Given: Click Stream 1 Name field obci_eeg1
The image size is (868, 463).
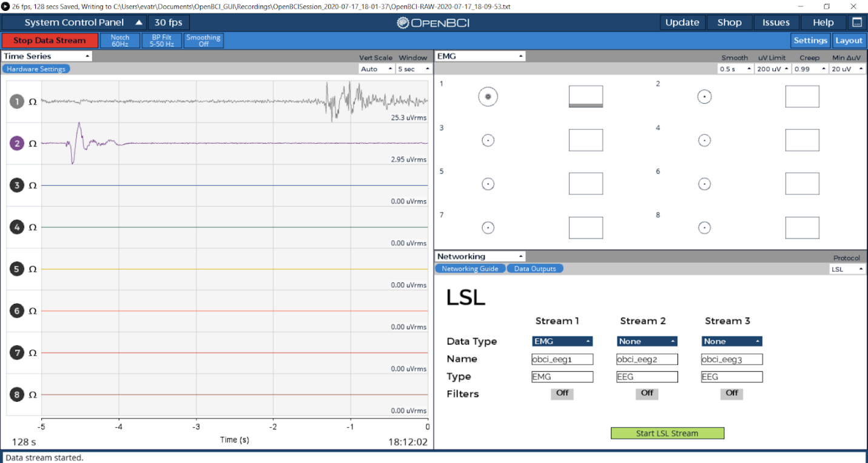Looking at the screenshot, I should [562, 359].
